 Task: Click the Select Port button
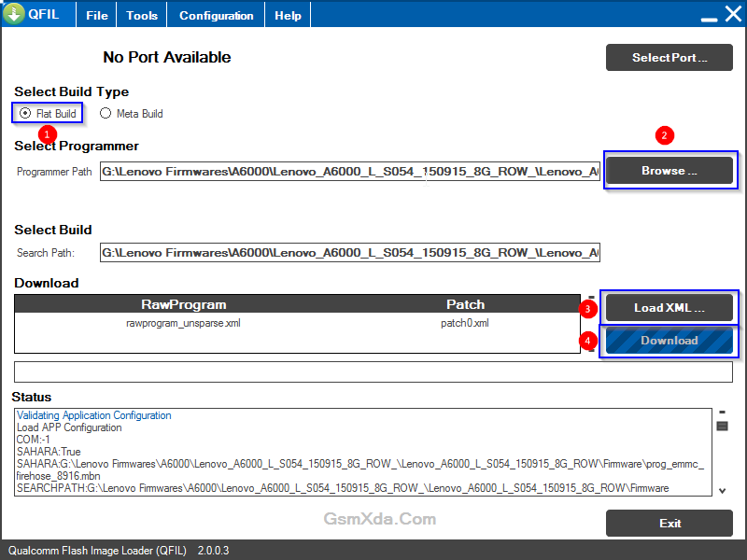pos(669,58)
